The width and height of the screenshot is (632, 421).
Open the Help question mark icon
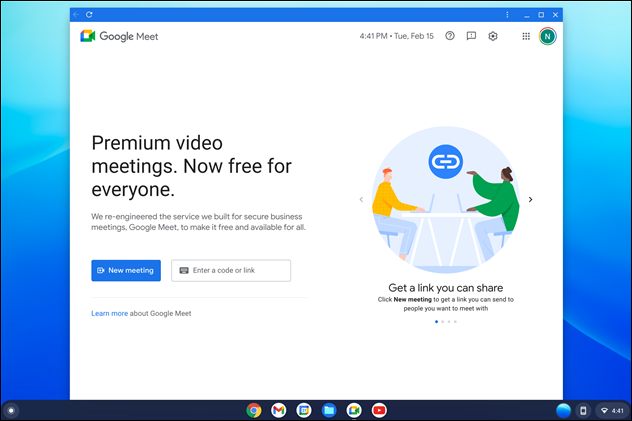coord(450,36)
